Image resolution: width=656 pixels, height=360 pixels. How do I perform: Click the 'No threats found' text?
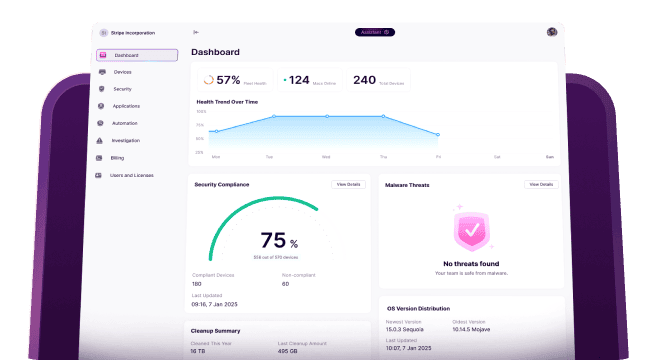tap(471, 264)
